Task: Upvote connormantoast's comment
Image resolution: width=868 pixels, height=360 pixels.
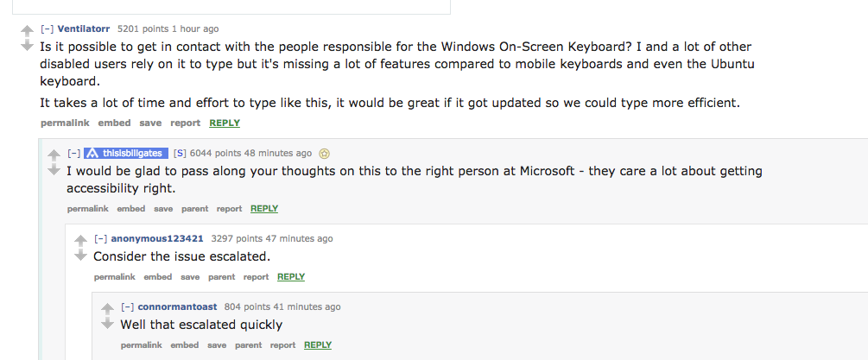Action: coord(107,308)
